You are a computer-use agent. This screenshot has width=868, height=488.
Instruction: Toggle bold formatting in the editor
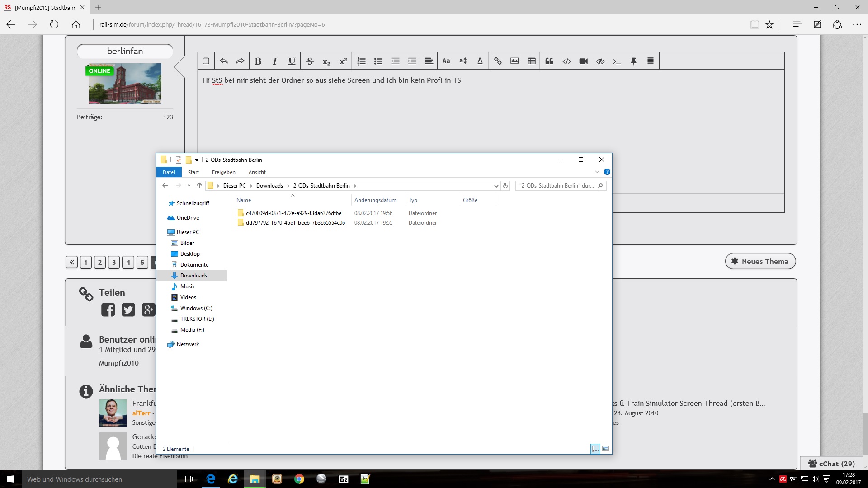(258, 61)
